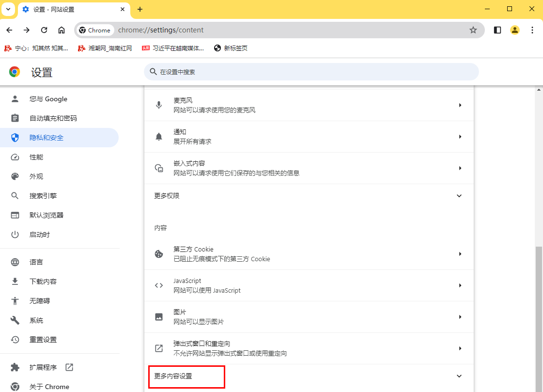Open bookmark 湘潮网_湖南红网

coord(105,48)
